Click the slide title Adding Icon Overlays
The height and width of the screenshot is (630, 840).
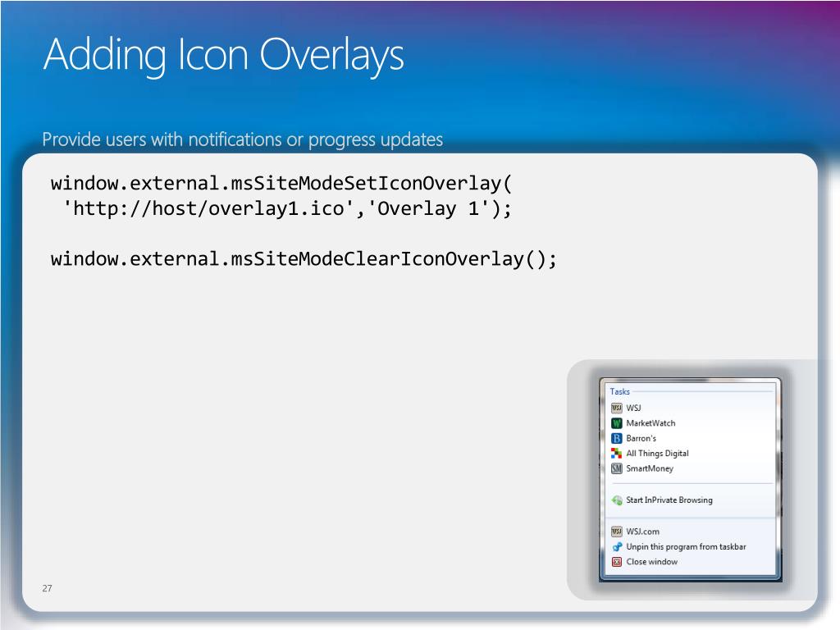(224, 56)
